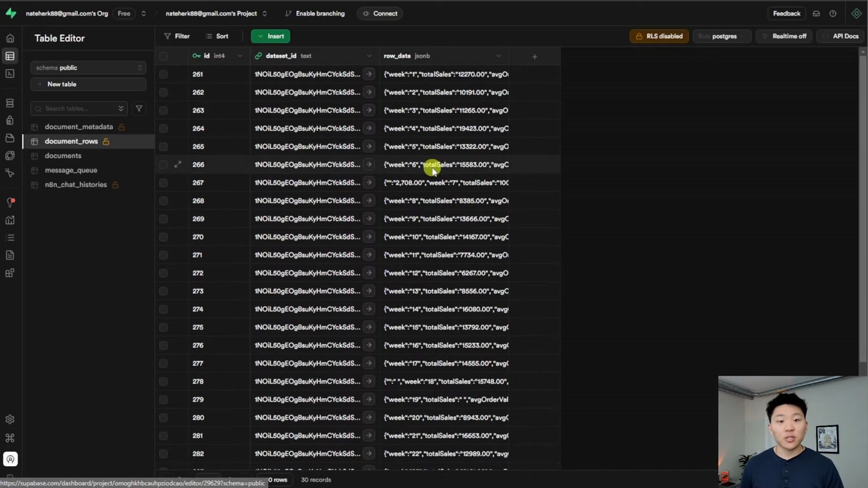Click the Filter toolbar button

pos(177,36)
